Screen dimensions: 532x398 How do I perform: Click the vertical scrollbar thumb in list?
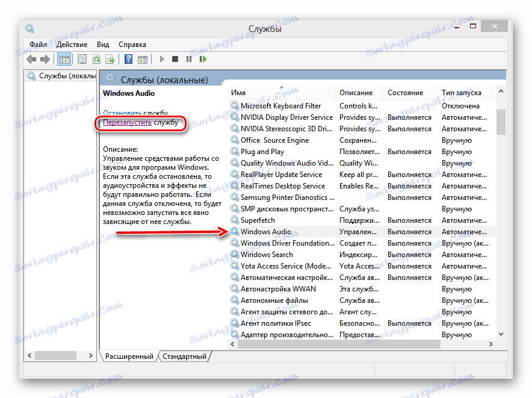pos(501,122)
